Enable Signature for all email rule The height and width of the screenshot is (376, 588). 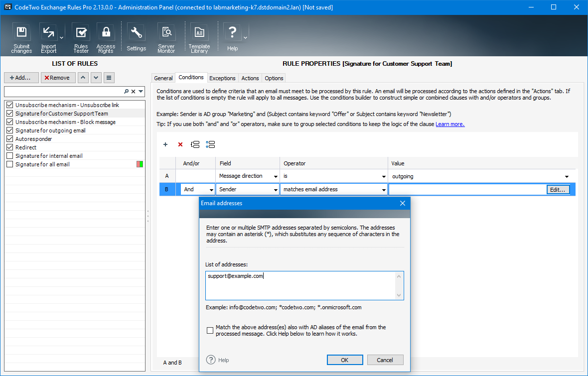point(10,164)
